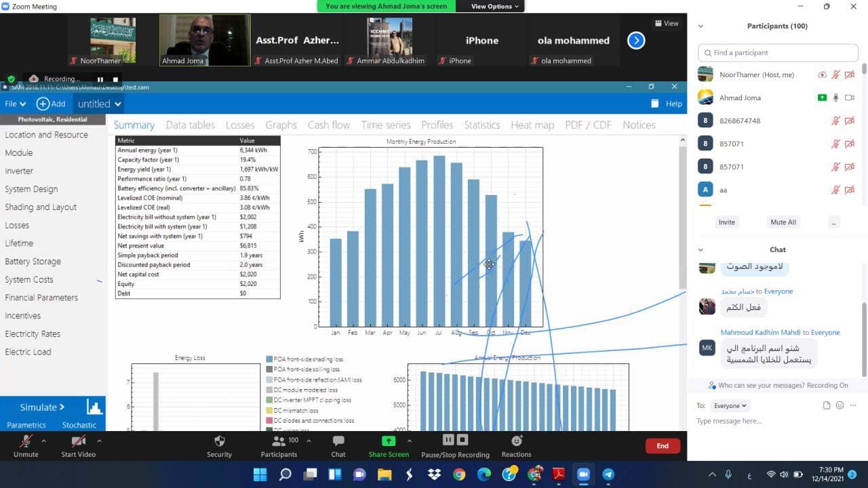Open the Reactions emoji icon
868x488 pixels.
tap(516, 441)
